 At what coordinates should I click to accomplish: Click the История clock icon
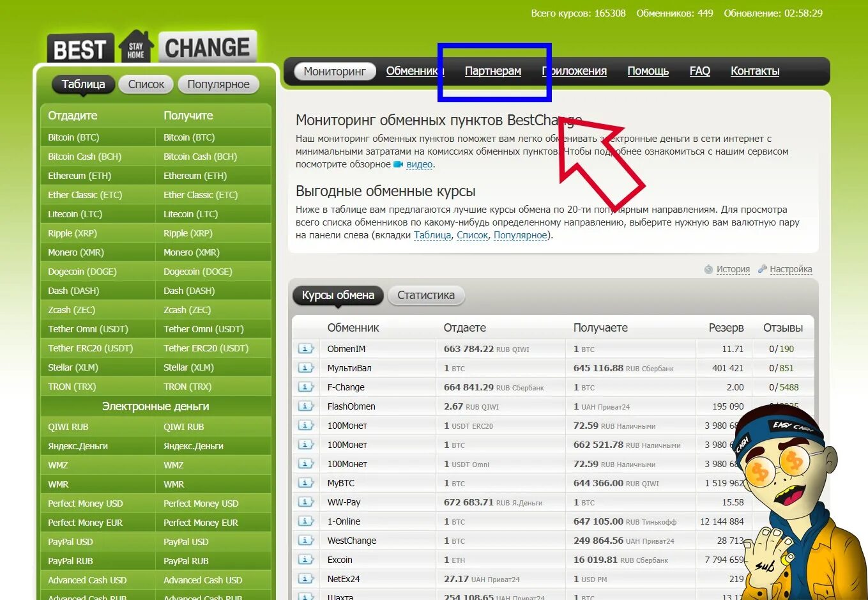(x=708, y=269)
